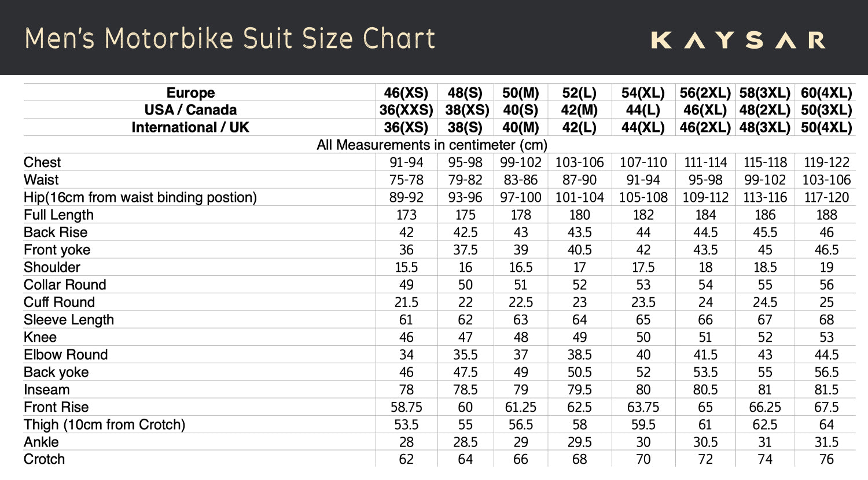Click the KAYSAR brand logo
Screen dimensions: 868x480
pos(738,40)
